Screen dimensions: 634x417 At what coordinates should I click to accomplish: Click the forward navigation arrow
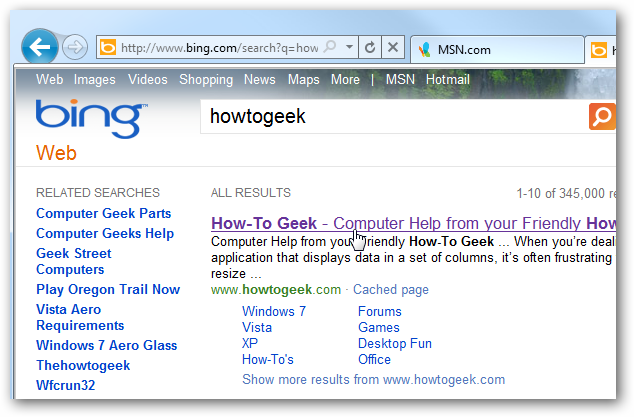click(75, 47)
